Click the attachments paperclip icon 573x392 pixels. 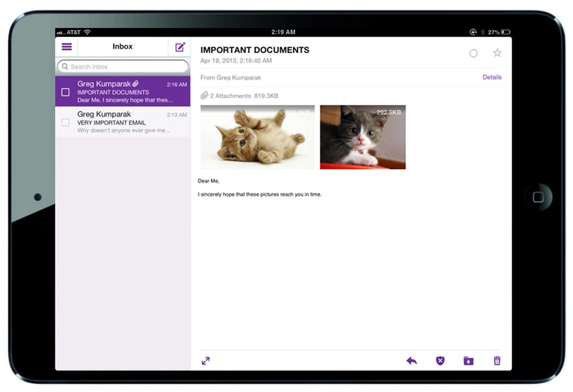[204, 96]
